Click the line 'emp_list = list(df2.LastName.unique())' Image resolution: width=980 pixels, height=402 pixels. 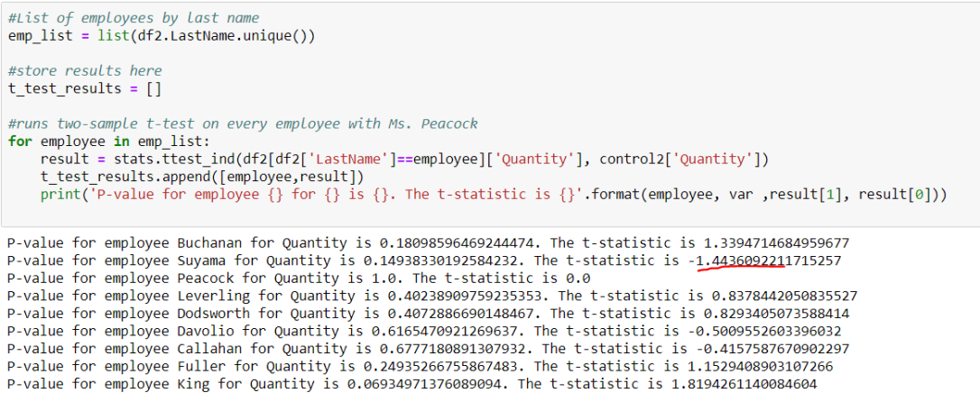pos(162,35)
